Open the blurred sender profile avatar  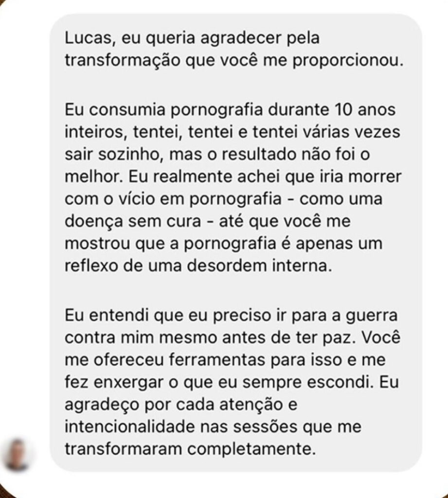point(18,455)
